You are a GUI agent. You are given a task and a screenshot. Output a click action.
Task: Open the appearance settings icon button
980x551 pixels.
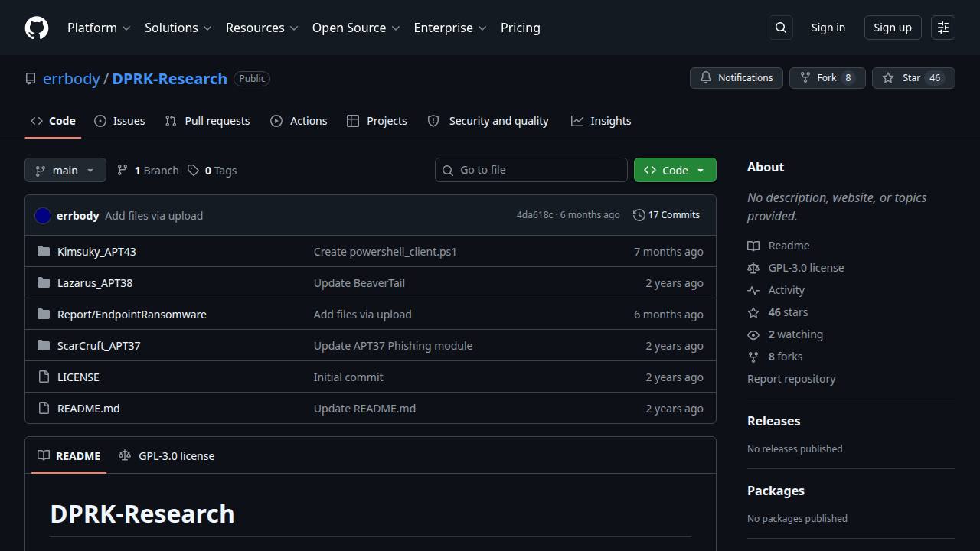click(x=943, y=28)
